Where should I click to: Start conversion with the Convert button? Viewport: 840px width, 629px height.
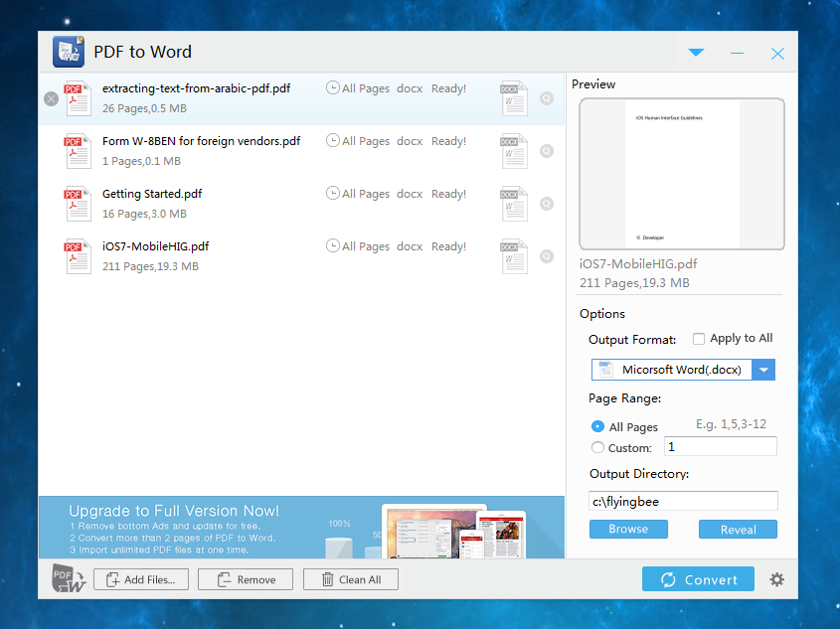click(x=698, y=579)
